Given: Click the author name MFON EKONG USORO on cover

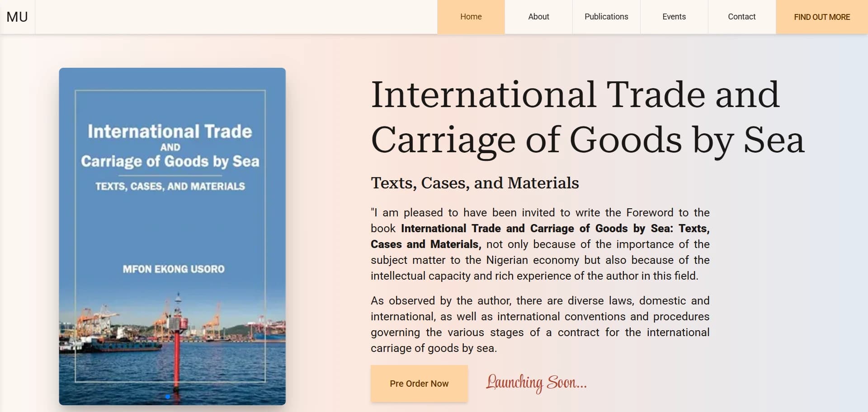Looking at the screenshot, I should coord(173,268).
